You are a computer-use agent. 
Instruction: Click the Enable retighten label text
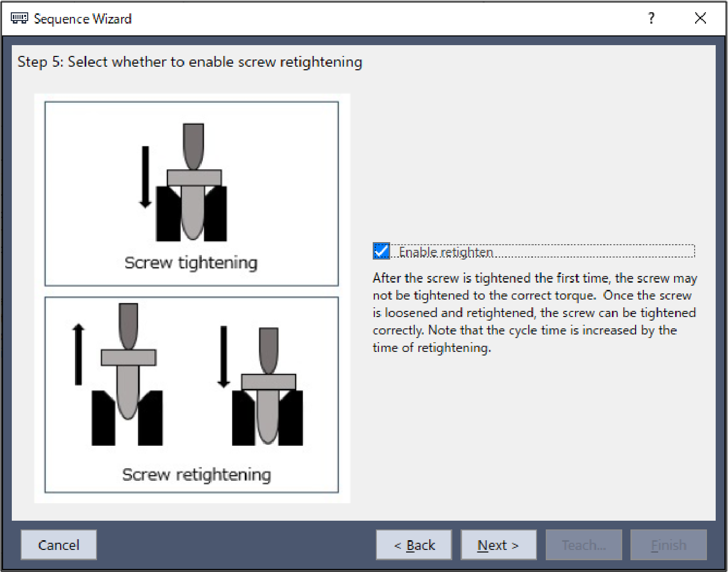446,252
